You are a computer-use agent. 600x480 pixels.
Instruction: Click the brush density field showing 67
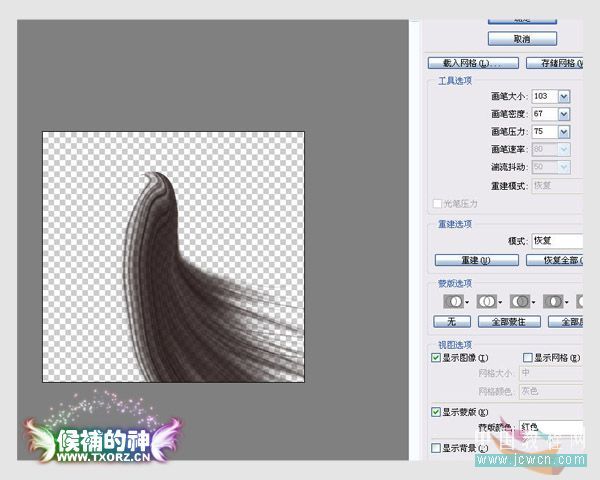[545, 114]
